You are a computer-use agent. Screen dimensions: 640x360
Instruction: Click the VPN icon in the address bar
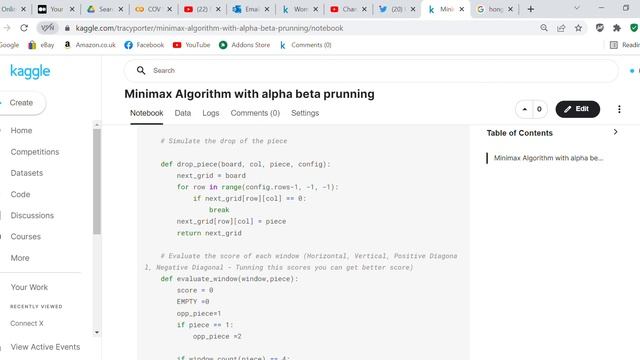[x=48, y=28]
